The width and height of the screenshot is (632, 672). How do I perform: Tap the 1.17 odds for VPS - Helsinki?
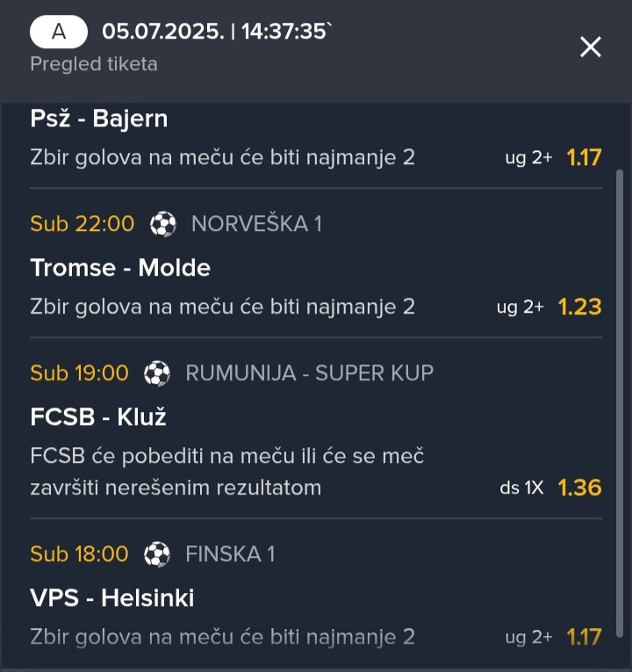click(x=584, y=637)
